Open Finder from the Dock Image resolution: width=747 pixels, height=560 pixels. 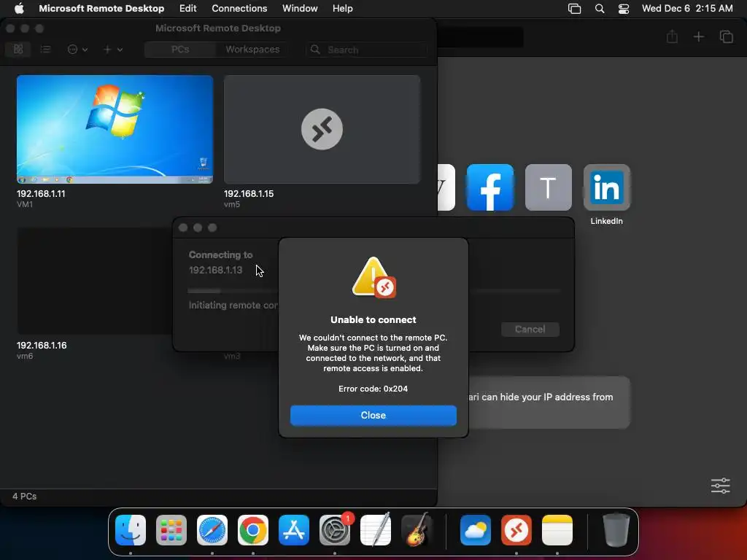point(131,530)
